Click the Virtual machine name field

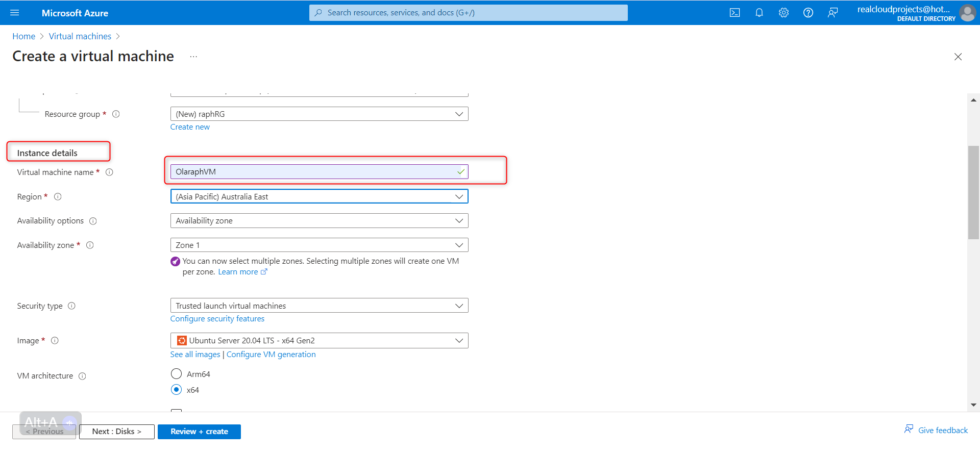(319, 172)
